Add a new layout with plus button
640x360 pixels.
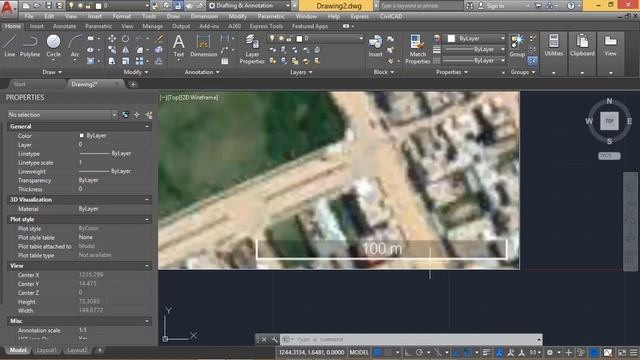pos(100,350)
